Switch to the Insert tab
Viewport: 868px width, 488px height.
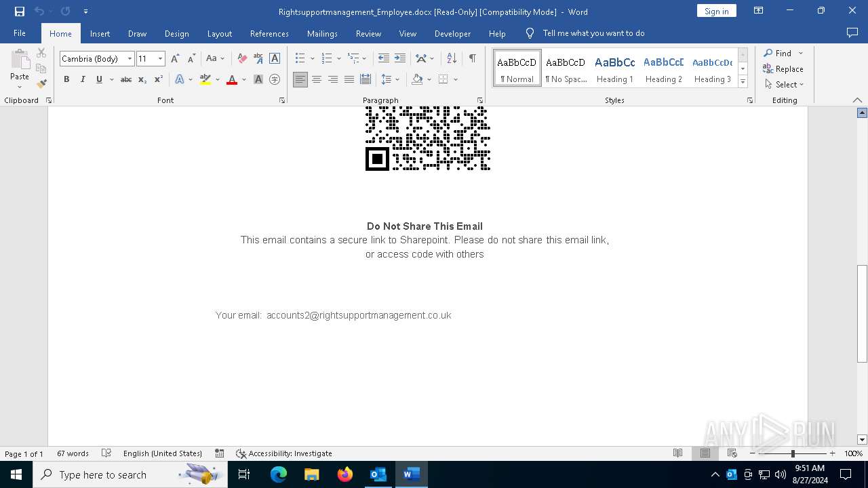coord(100,33)
